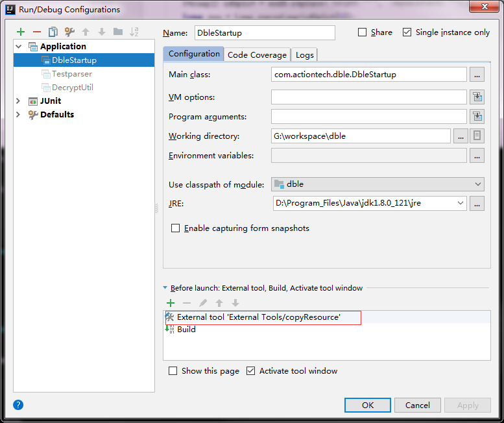Click the green Add New Configuration plus icon
This screenshot has height=423, width=504.
point(21,32)
